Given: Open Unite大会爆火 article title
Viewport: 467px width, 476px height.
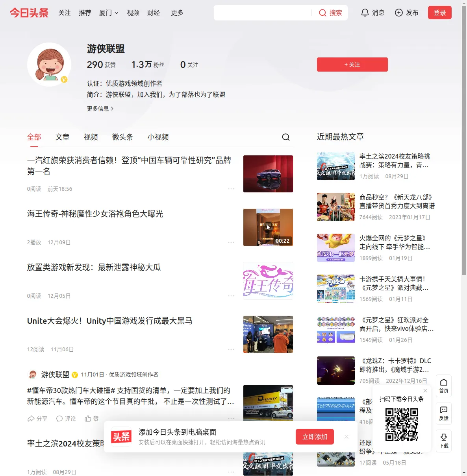Looking at the screenshot, I should click(110, 321).
